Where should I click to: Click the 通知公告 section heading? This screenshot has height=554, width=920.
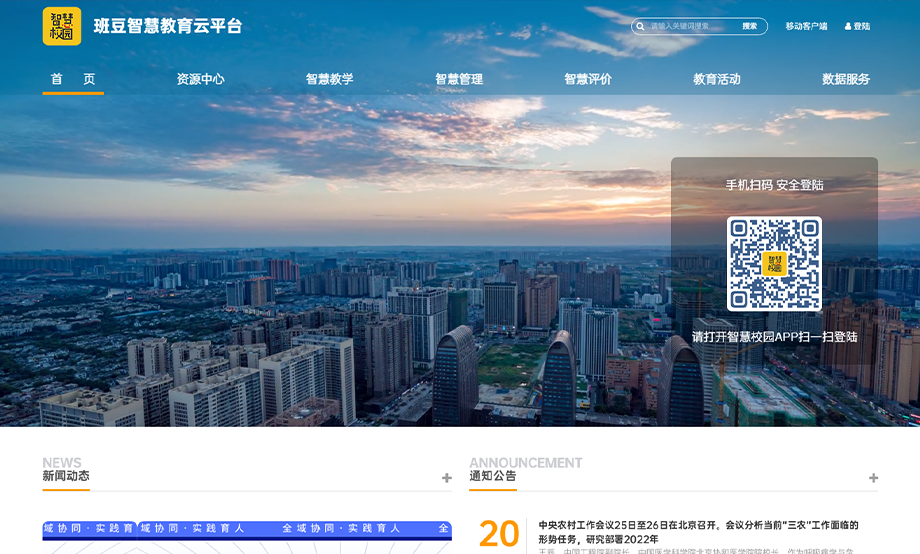493,476
